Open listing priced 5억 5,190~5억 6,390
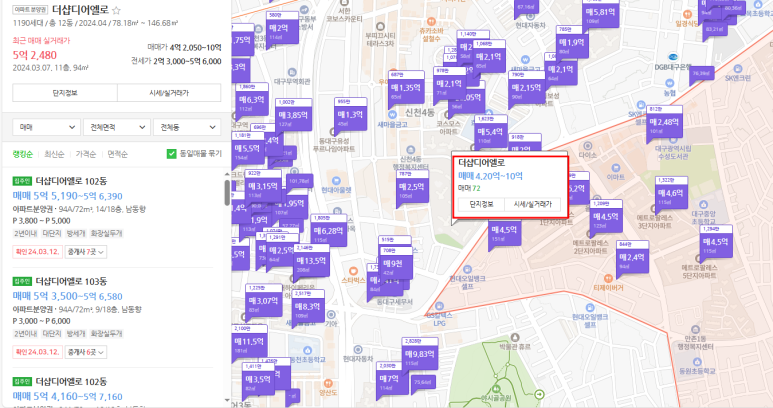 [x=68, y=196]
